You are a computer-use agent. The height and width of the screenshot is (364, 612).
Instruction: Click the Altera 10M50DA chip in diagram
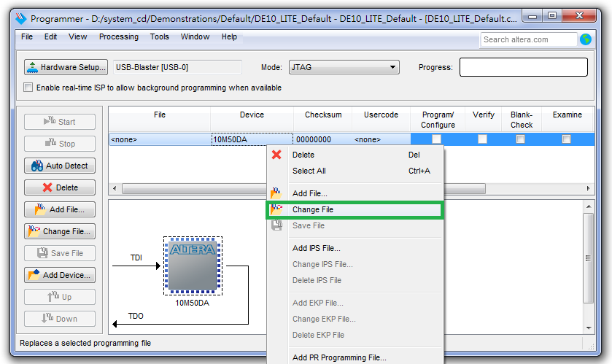[x=193, y=266]
